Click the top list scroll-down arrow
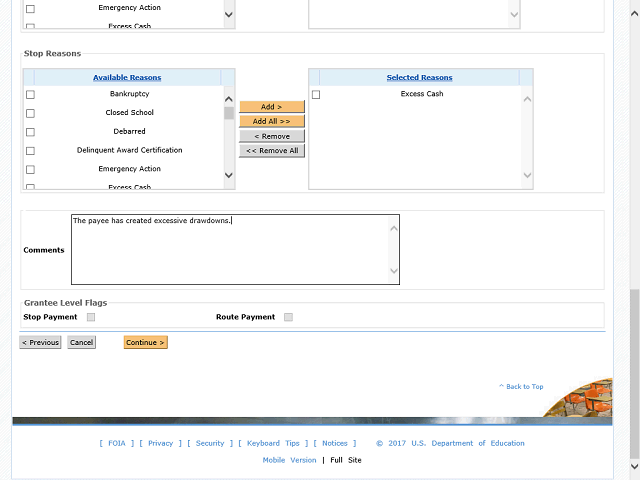 coord(229,15)
